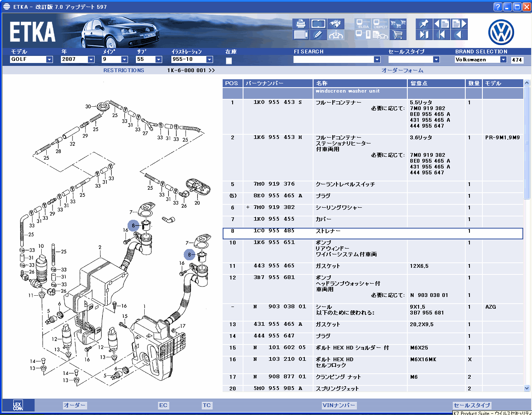Click the parts list scrollbar thumb

pyautogui.click(x=527, y=143)
